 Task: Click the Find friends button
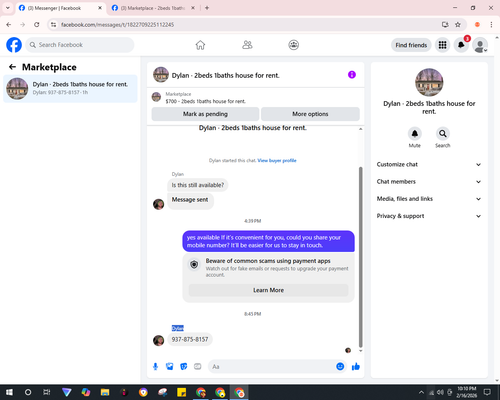tap(411, 45)
